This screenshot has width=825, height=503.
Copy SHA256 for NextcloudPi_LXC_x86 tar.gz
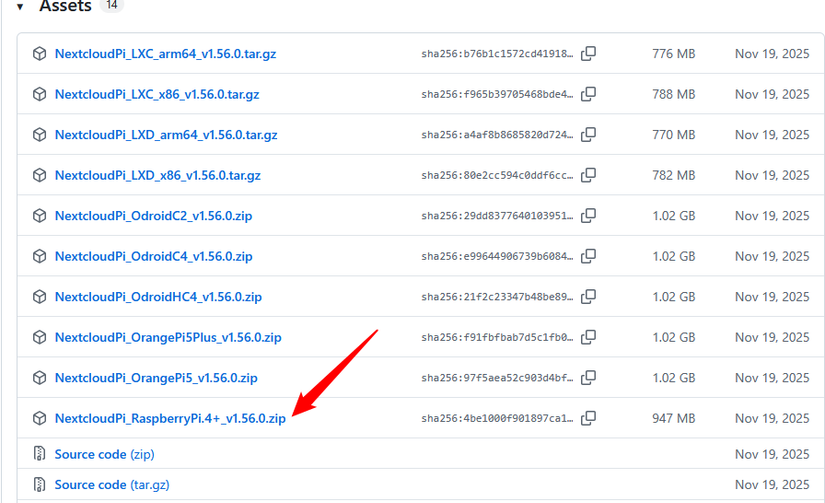pyautogui.click(x=588, y=94)
